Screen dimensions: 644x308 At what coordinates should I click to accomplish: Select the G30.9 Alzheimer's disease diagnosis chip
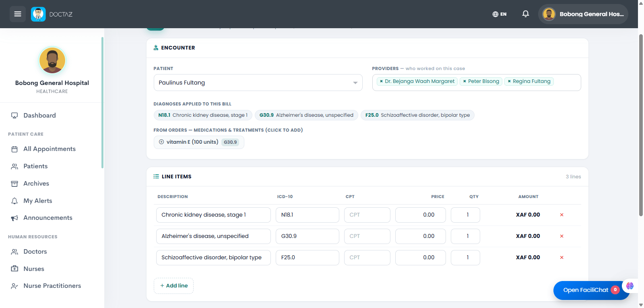306,115
